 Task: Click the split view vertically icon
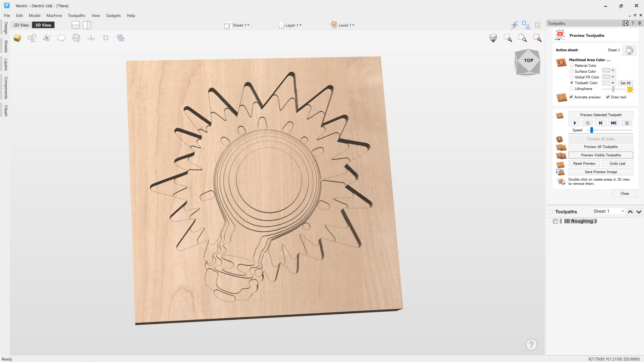(x=87, y=25)
